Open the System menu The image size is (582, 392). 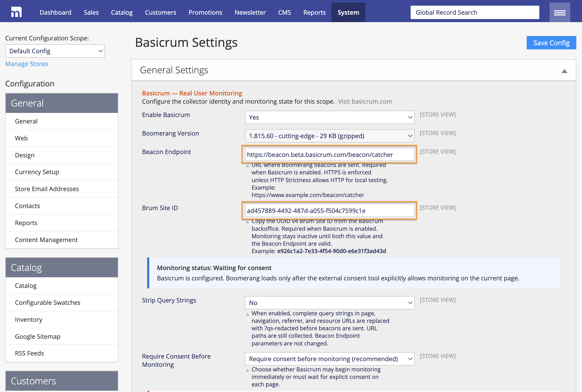[348, 12]
